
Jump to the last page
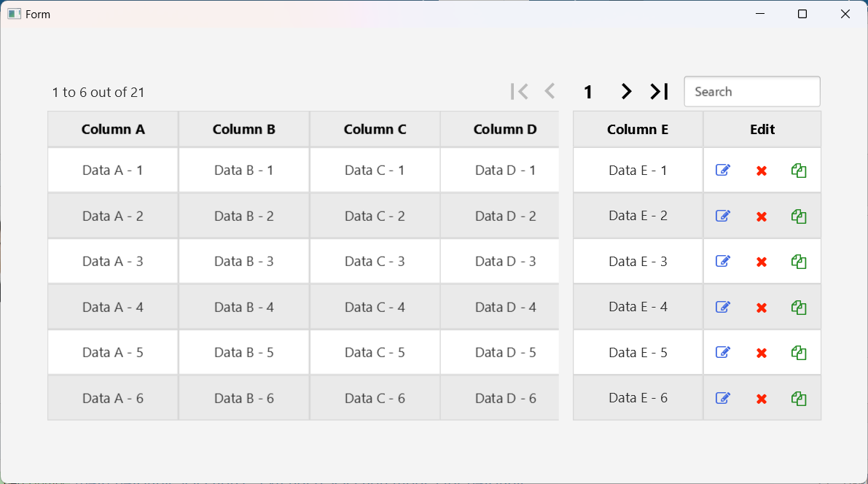click(660, 92)
